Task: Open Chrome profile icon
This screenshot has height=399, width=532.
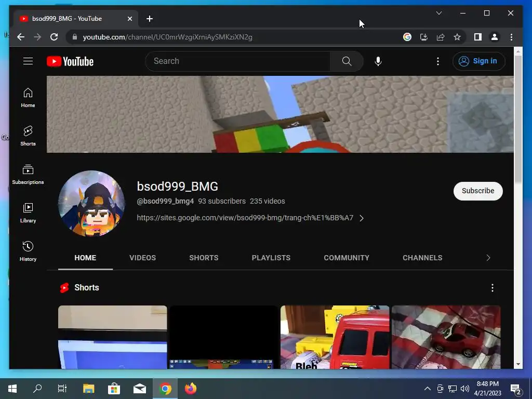Action: click(x=495, y=37)
